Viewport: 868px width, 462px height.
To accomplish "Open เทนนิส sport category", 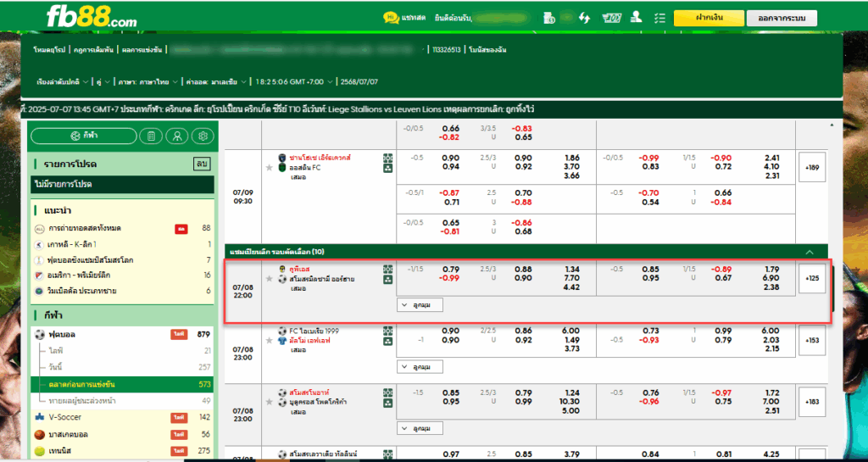I will (x=123, y=451).
